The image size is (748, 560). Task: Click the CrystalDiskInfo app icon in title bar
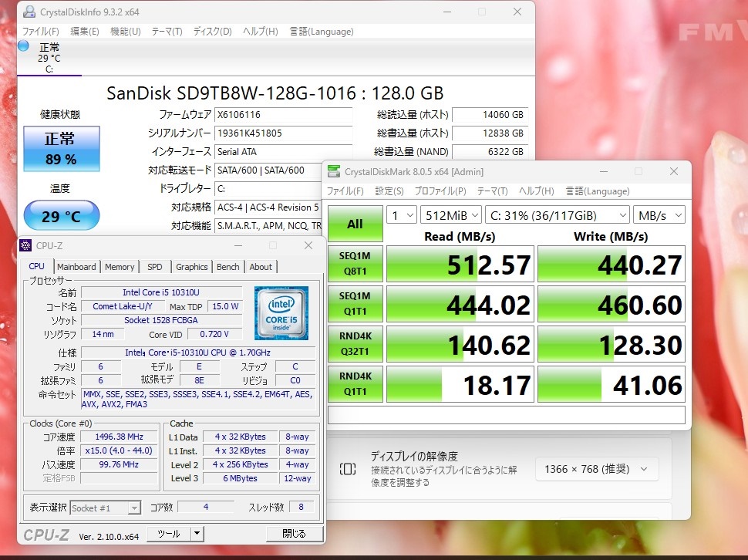29,12
